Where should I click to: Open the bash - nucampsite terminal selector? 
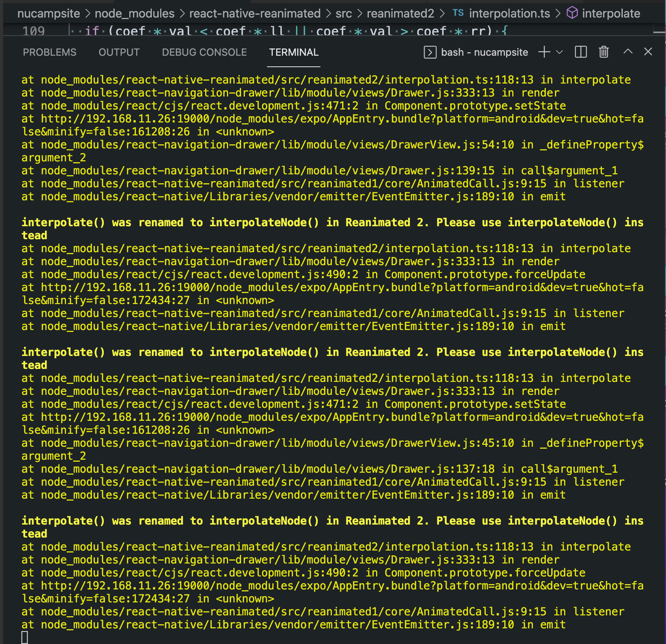(484, 52)
